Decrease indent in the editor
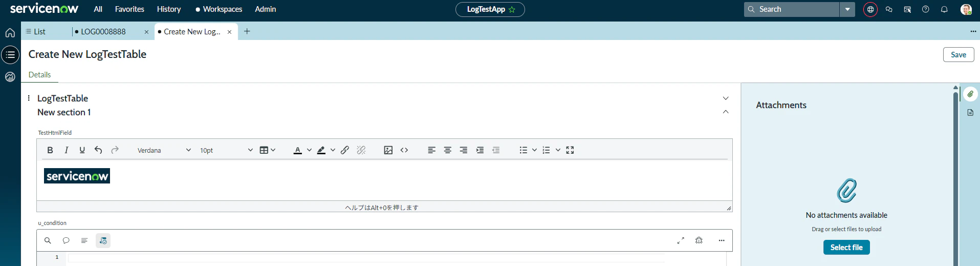Viewport: 980px width, 266px height. (496, 150)
